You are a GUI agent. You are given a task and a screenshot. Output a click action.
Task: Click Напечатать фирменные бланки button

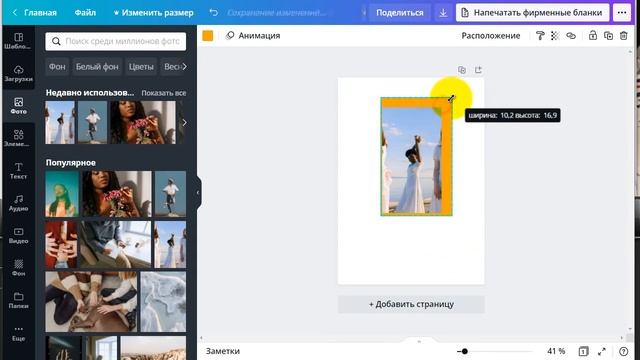point(533,13)
